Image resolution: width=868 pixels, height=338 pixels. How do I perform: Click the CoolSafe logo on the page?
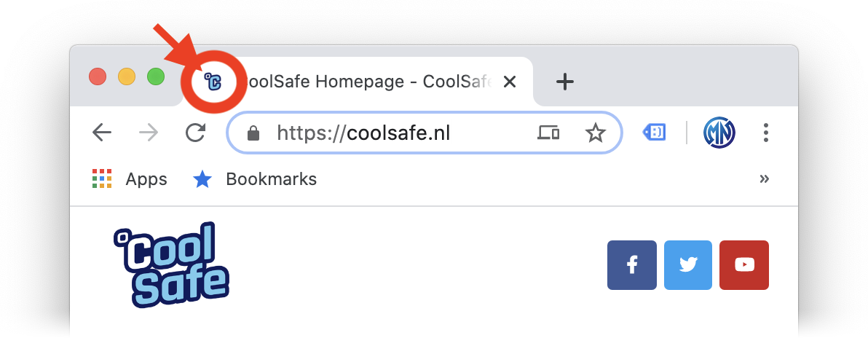[x=171, y=265]
